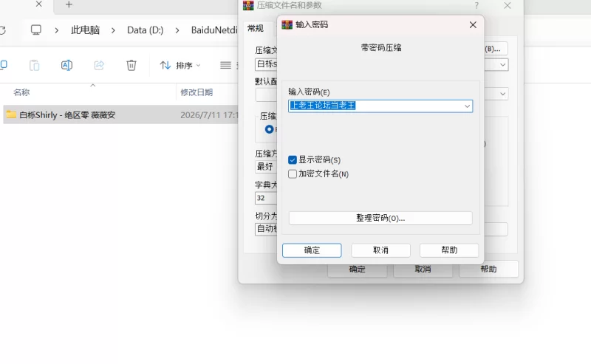Click the paste icon in Explorer toolbar
Image resolution: width=591 pixels, height=364 pixels.
tap(34, 65)
